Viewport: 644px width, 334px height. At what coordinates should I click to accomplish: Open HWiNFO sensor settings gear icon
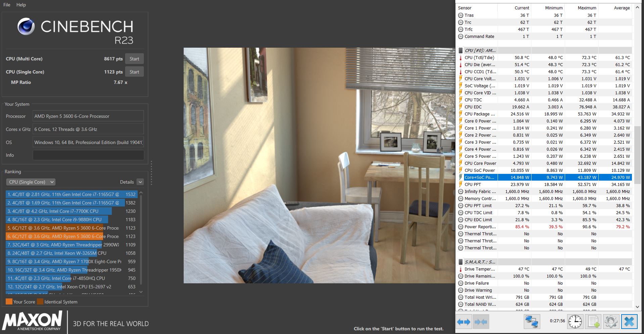(611, 322)
